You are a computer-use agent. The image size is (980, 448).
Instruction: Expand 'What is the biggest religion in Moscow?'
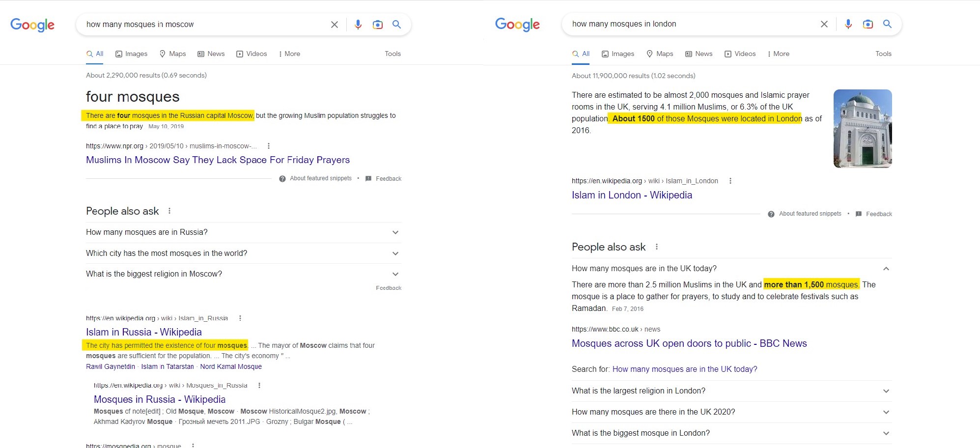[x=244, y=274]
